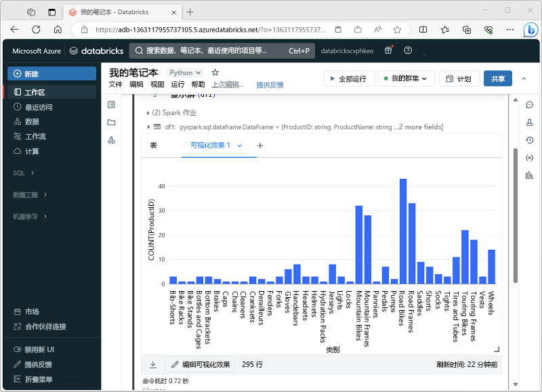Click the 上次编辑 link
Viewport: 542px width, 392px height.
[x=228, y=84]
